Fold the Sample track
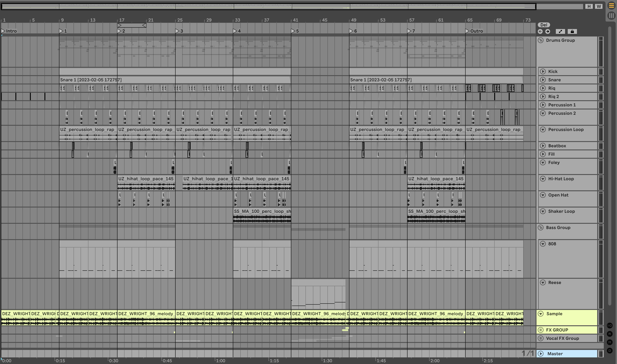 [x=541, y=314]
